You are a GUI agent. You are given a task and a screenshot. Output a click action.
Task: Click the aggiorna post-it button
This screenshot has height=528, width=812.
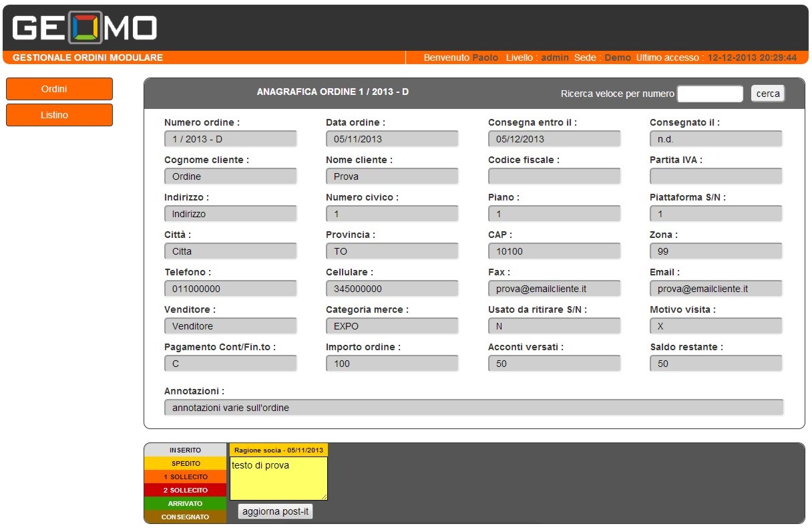[275, 511]
